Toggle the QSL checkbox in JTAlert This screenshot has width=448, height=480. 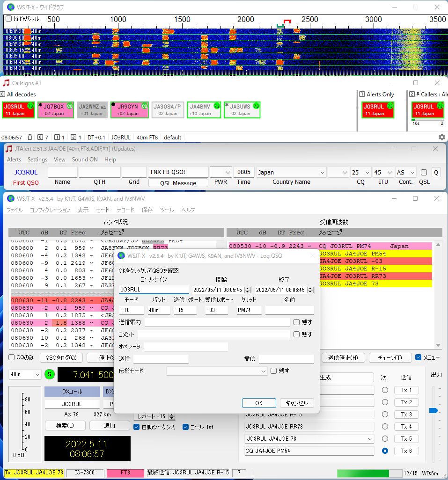coord(424,172)
